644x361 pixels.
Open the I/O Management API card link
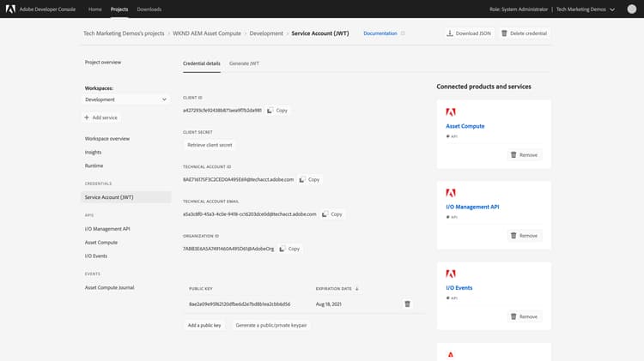(x=473, y=208)
